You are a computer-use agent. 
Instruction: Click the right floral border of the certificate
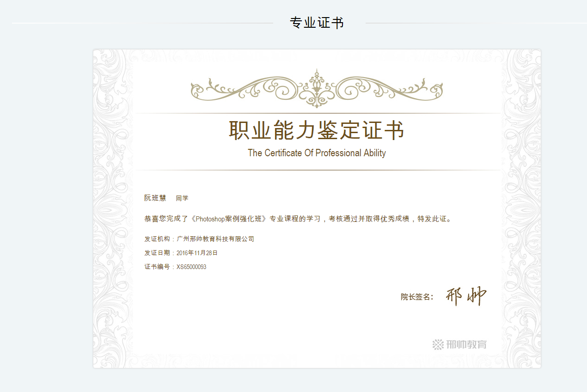pos(521,208)
